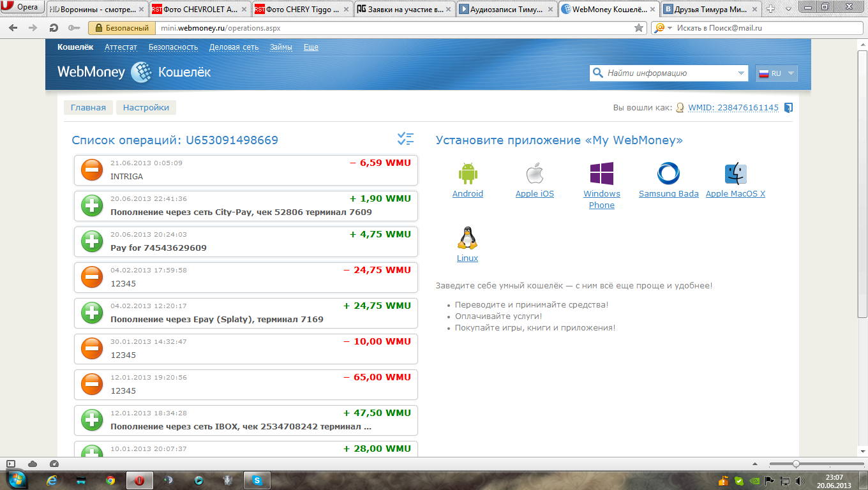Click the − 10,00 WMU amount
The image size is (868, 490).
pyautogui.click(x=377, y=341)
